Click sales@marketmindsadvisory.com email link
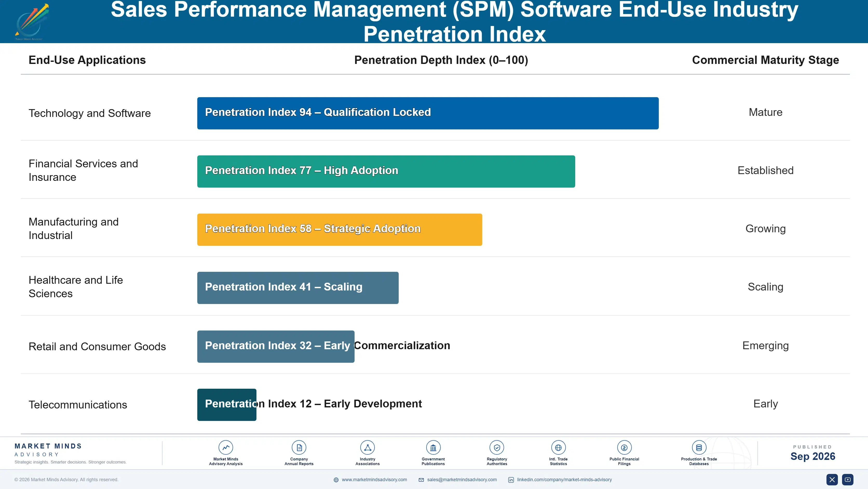The image size is (868, 489). [462, 480]
